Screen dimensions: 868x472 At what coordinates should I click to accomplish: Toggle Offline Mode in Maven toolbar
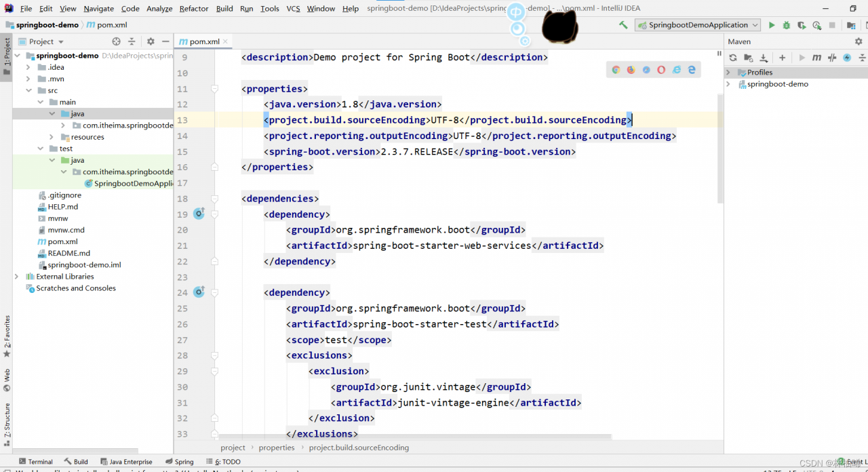tap(832, 58)
